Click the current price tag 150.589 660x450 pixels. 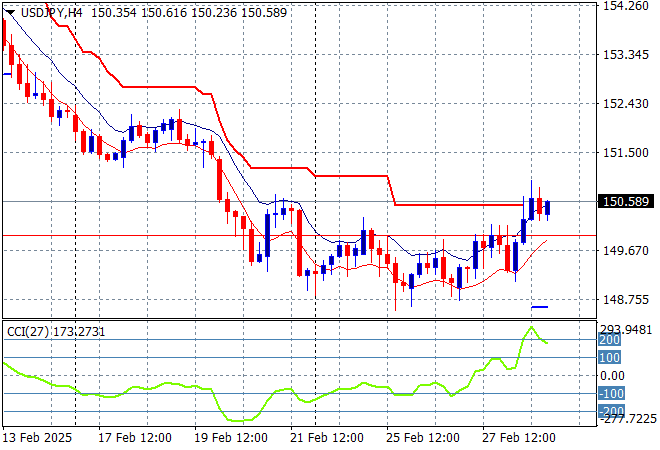pos(625,202)
